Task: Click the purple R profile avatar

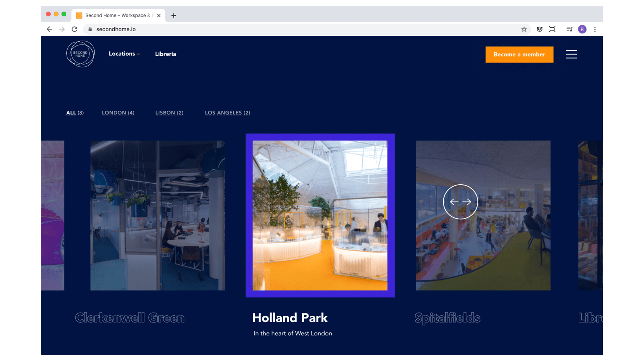Action: [582, 29]
